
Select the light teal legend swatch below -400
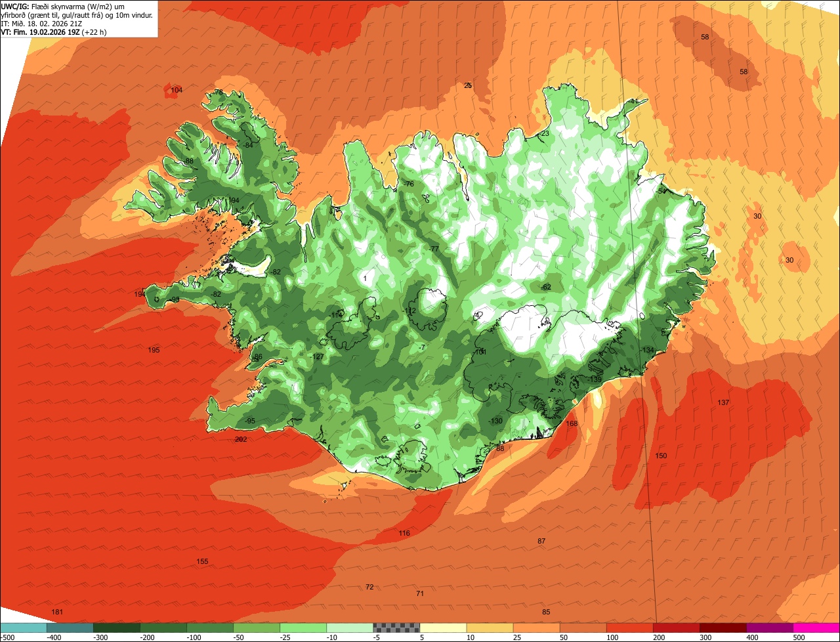coord(23,628)
